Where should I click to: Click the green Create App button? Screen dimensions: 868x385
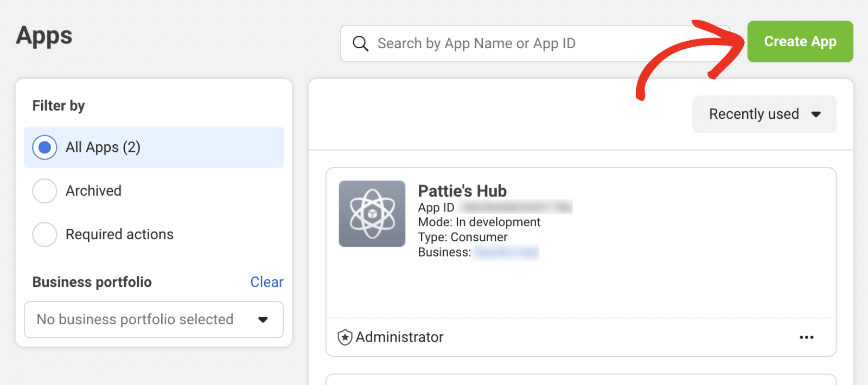pos(800,42)
